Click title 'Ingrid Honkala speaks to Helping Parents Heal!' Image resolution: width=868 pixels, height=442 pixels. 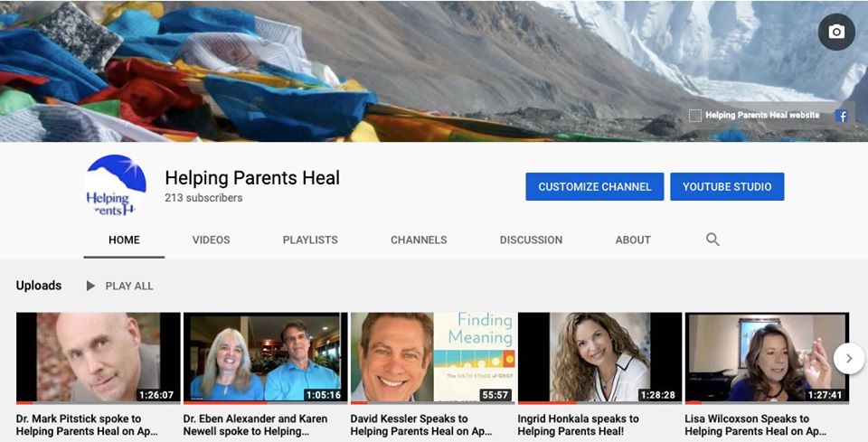pyautogui.click(x=578, y=425)
